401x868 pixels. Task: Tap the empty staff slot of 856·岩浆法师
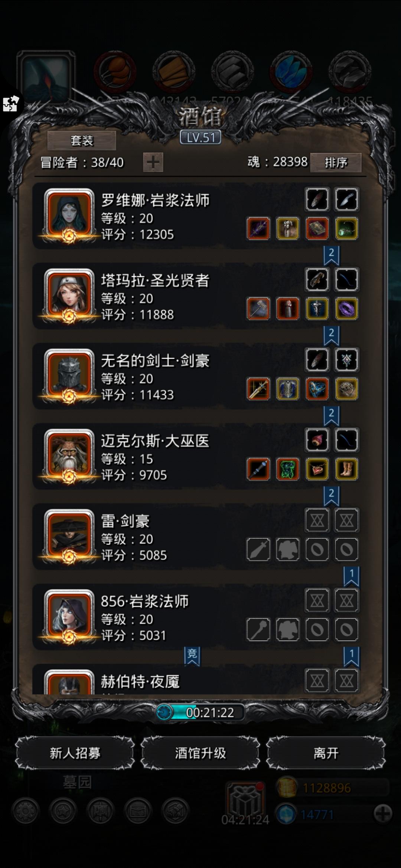pos(258,629)
